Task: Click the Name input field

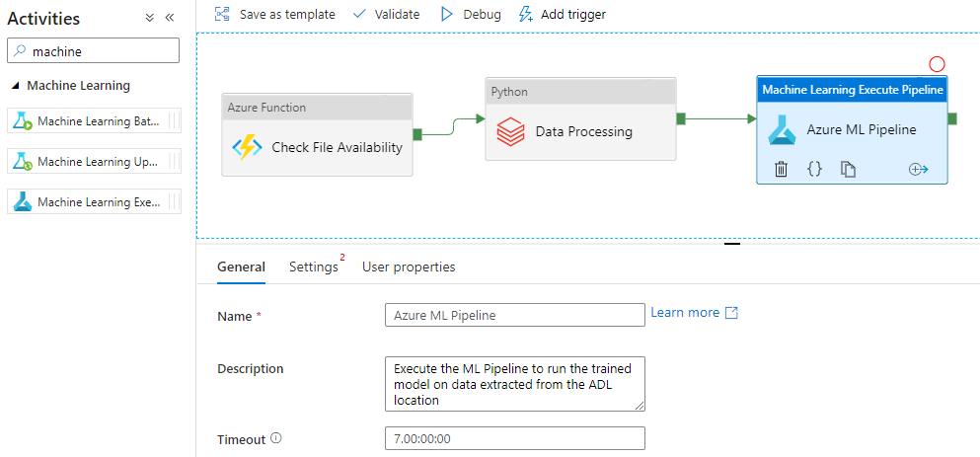Action: coord(515,315)
